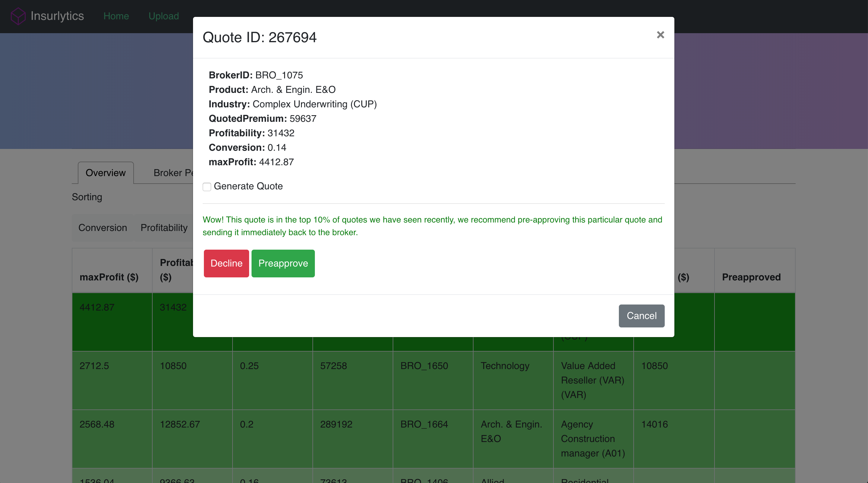Click the Insurlytics brand name text

[57, 16]
